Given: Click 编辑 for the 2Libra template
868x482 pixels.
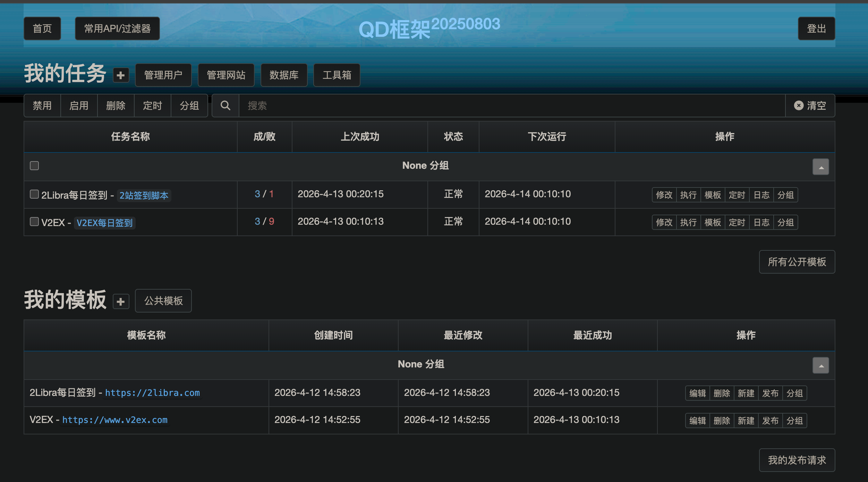Looking at the screenshot, I should pyautogui.click(x=697, y=393).
